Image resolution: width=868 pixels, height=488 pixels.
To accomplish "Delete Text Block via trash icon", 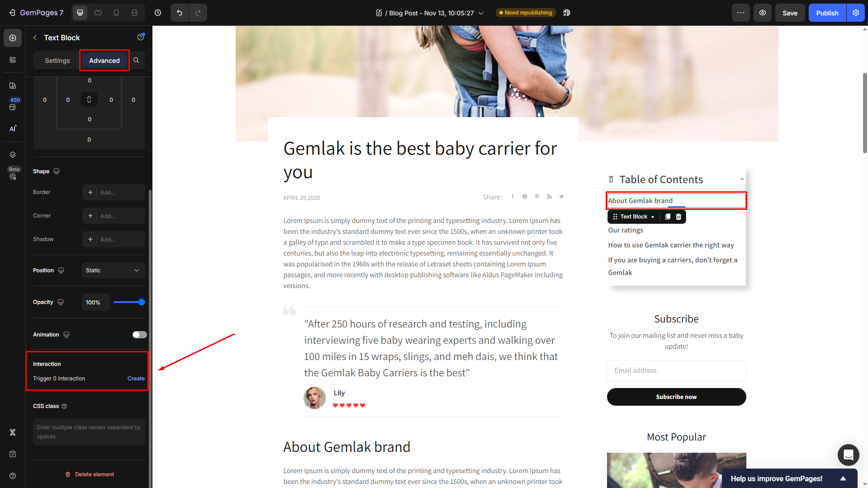I will [678, 217].
